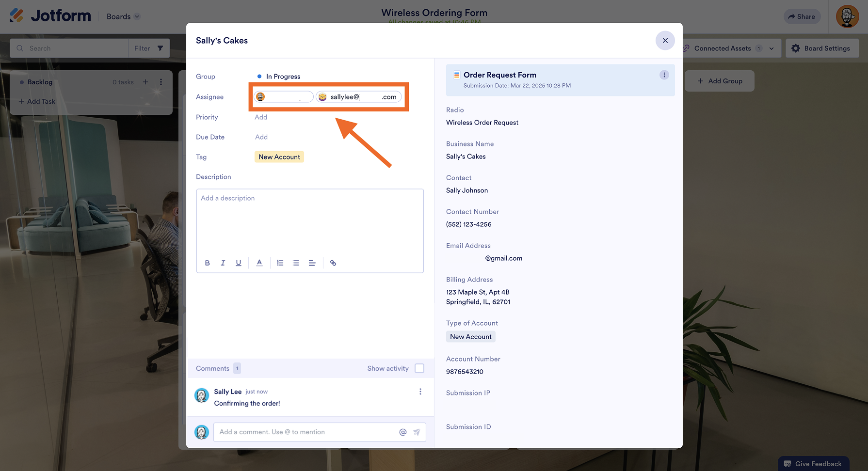Click the Share button
This screenshot has width=868, height=471.
tap(802, 16)
